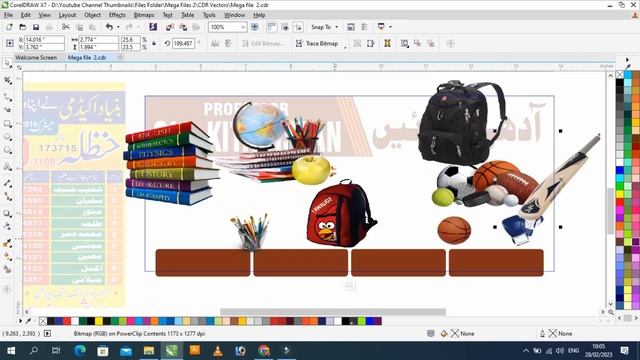
Task: Open the Window menu
Action: pyautogui.click(x=234, y=15)
